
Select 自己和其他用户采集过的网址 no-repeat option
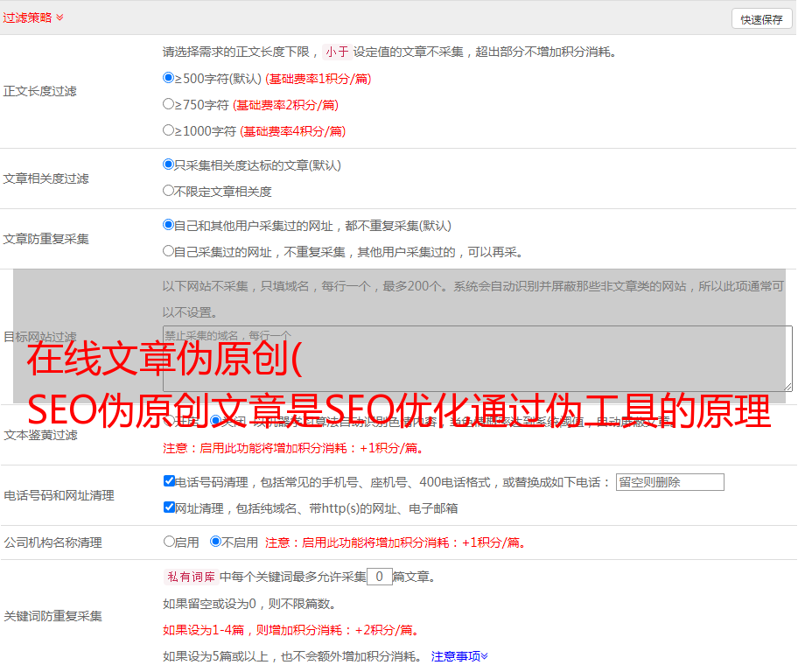point(168,225)
